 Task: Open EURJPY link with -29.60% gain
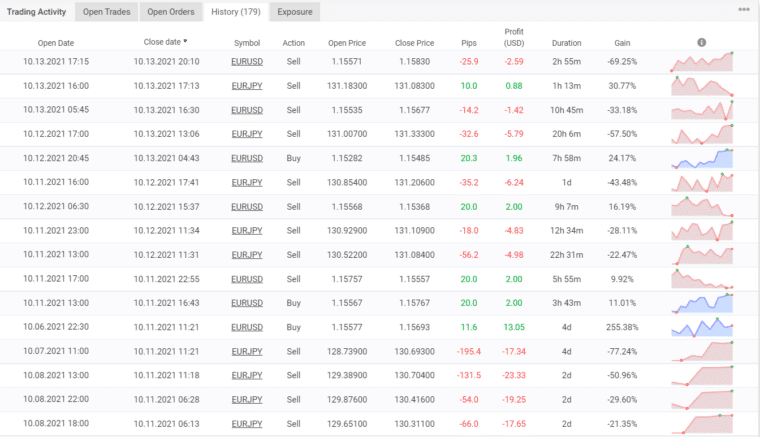tap(247, 399)
